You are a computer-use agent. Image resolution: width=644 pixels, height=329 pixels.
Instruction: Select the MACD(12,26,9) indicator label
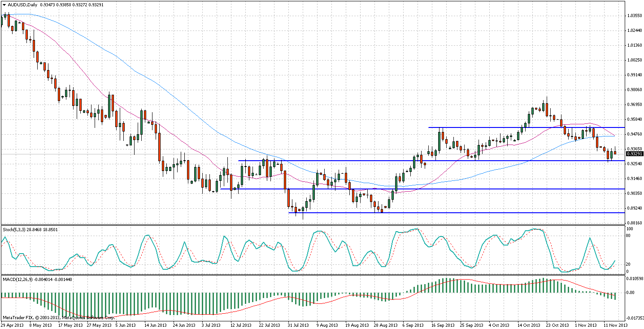18,280
